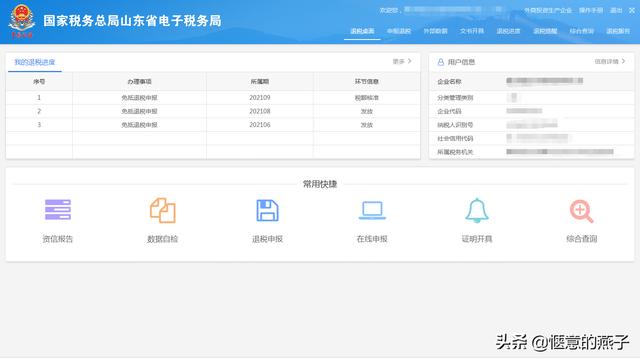Open the 证明开具 bell icon
Viewport: 640px width, 361px height.
[x=477, y=210]
